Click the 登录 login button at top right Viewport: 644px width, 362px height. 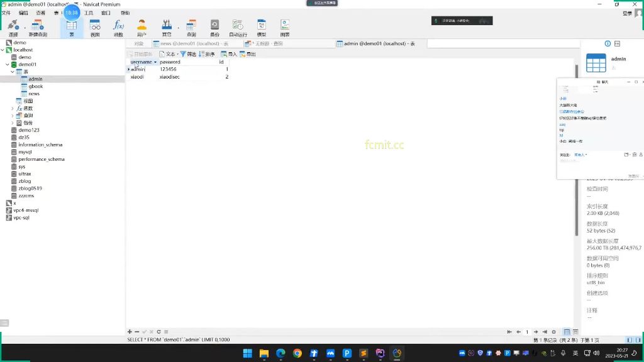tap(627, 14)
